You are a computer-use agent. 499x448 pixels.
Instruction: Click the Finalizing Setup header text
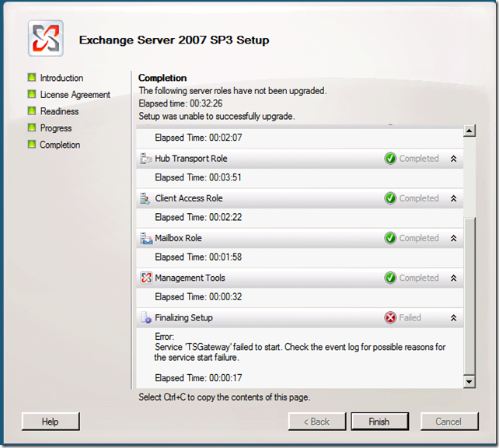coord(183,318)
